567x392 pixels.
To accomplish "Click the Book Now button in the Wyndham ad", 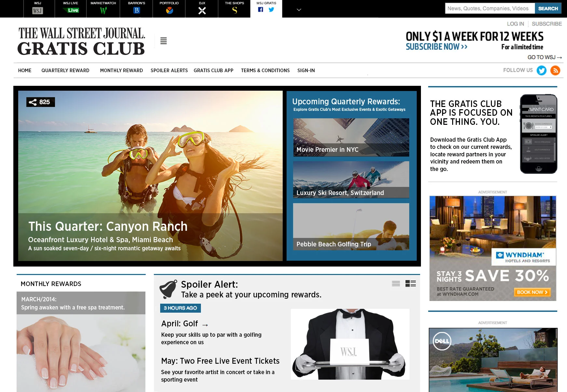I will pyautogui.click(x=532, y=293).
